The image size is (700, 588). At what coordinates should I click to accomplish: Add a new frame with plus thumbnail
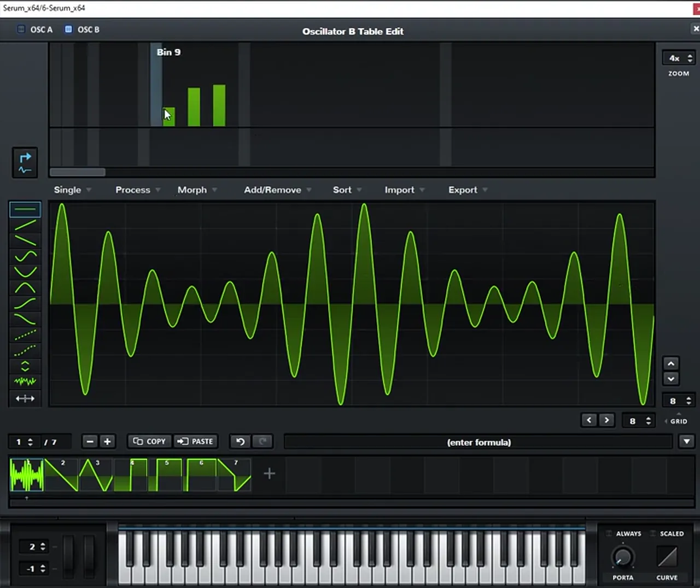[x=269, y=474]
